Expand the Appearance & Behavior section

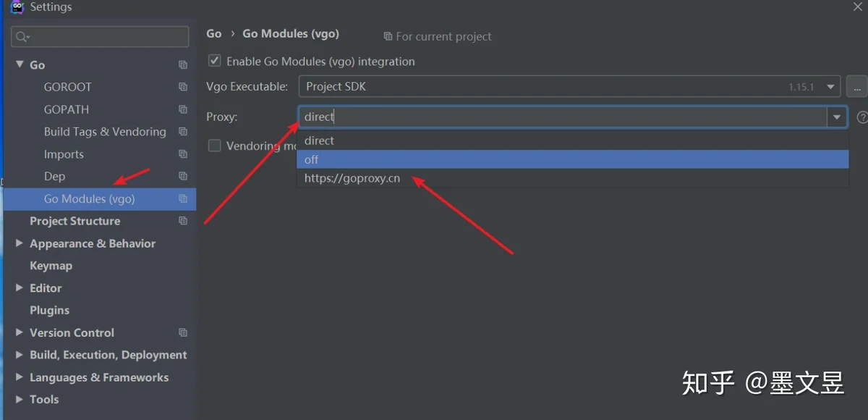[x=20, y=243]
